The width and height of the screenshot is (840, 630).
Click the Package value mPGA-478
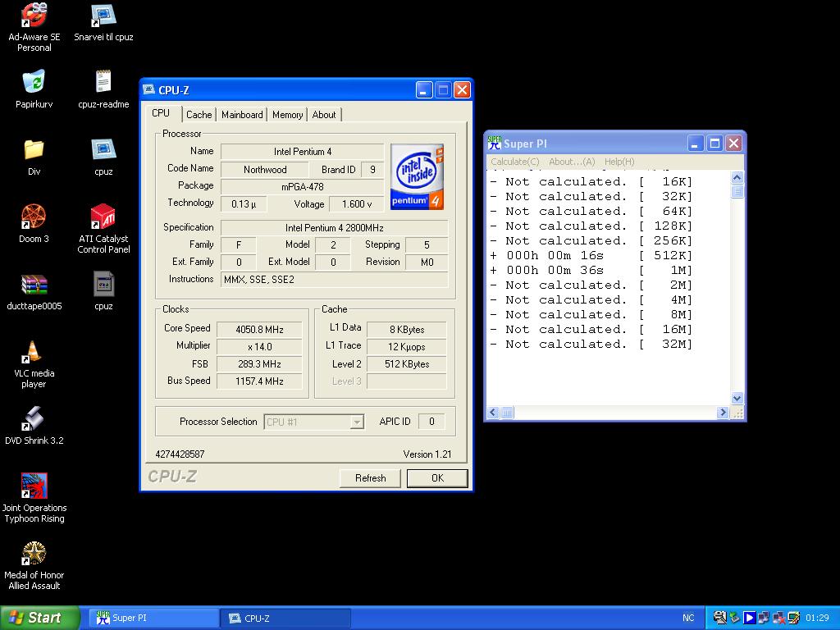pos(302,186)
